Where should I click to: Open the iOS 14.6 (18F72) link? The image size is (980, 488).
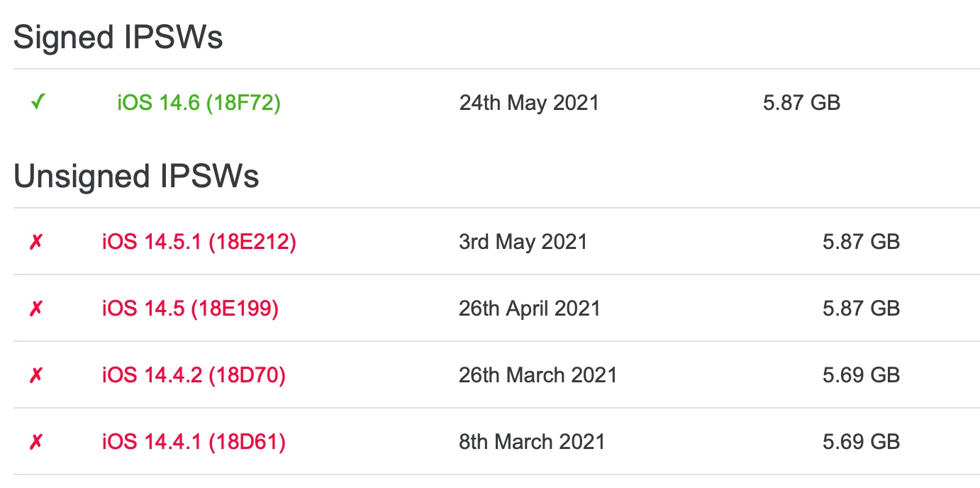[199, 103]
